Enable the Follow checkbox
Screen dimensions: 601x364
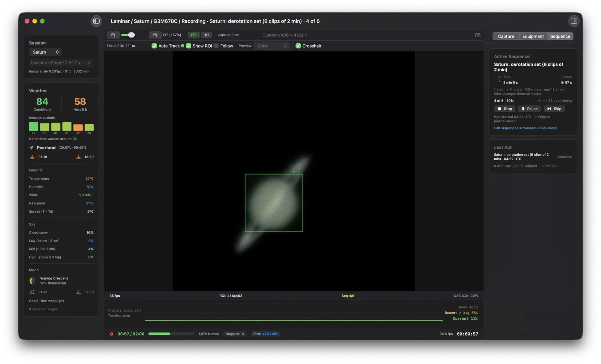coord(216,46)
